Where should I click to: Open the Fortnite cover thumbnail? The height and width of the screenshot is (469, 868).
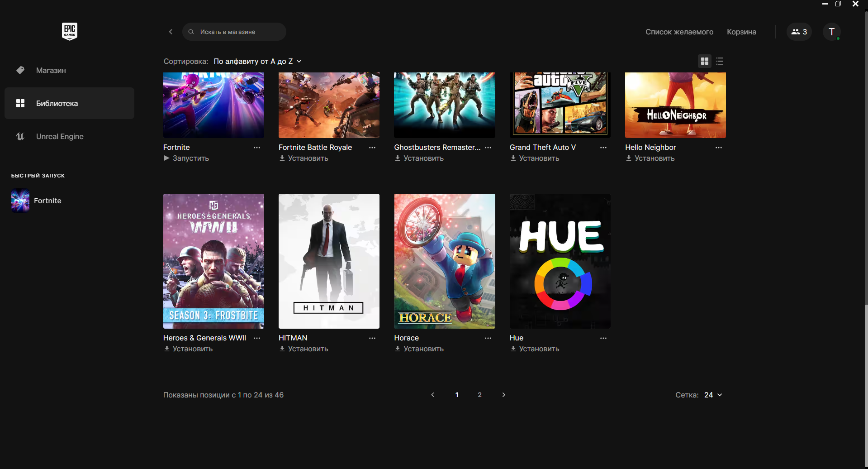click(x=213, y=105)
